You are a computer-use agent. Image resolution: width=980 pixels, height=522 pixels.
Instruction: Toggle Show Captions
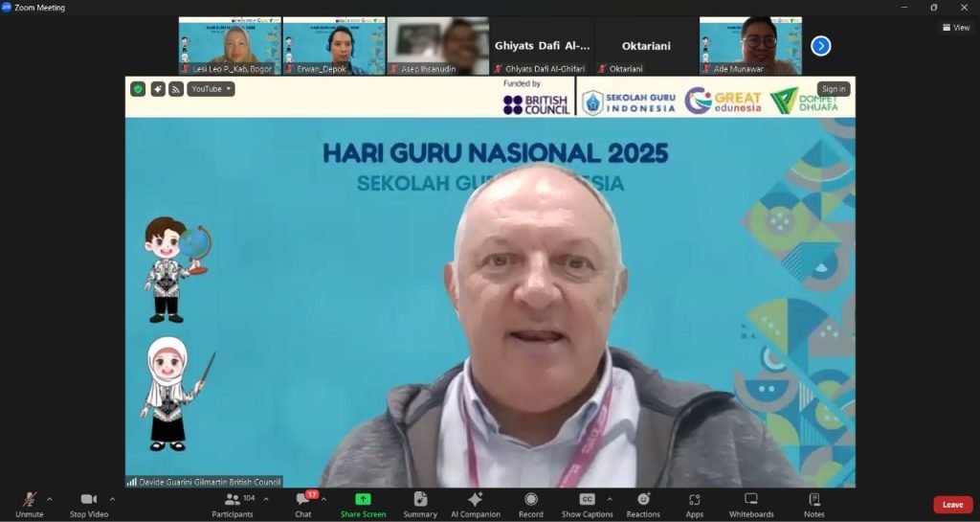[x=587, y=505]
